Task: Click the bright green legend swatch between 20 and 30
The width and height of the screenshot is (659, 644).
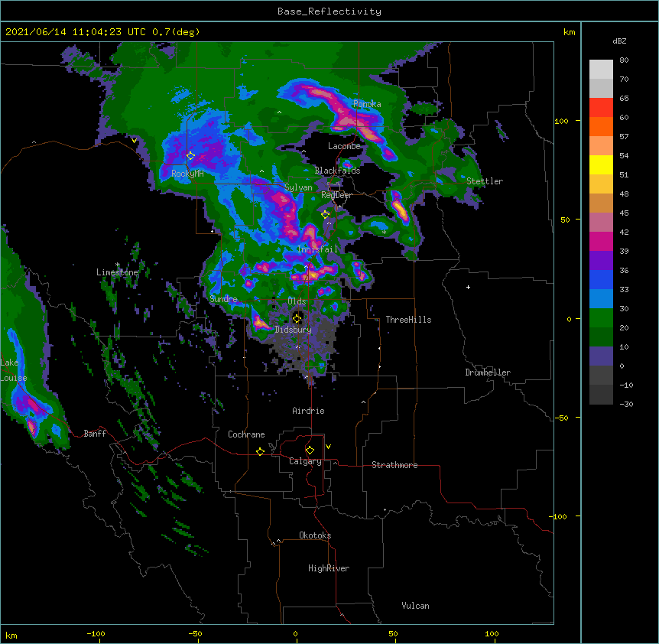Action: click(x=601, y=318)
